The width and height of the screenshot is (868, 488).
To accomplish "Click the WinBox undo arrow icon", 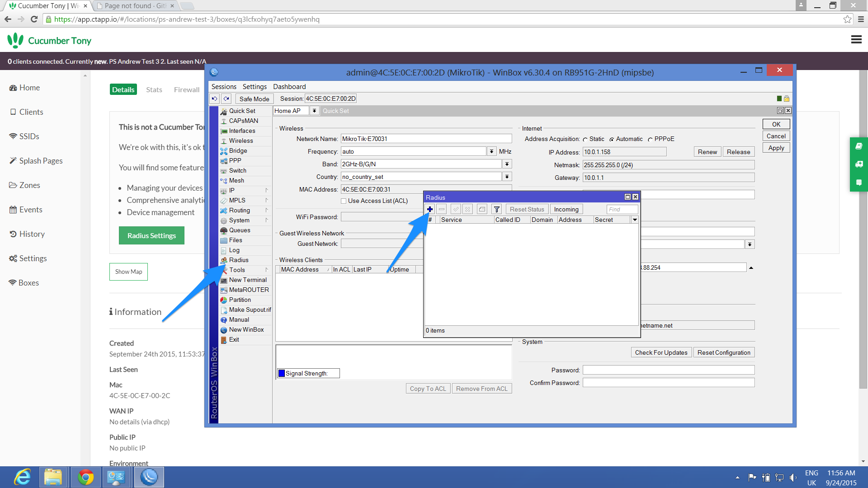I will [215, 99].
